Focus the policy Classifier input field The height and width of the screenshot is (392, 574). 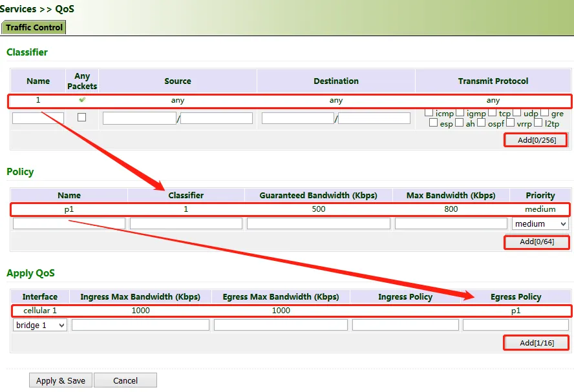pyautogui.click(x=186, y=223)
